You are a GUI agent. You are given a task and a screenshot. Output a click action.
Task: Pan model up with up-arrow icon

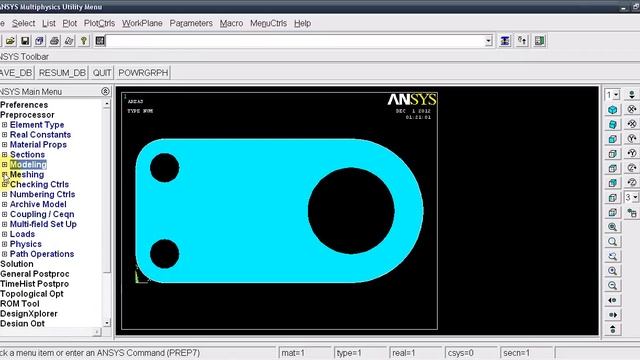coord(612,329)
